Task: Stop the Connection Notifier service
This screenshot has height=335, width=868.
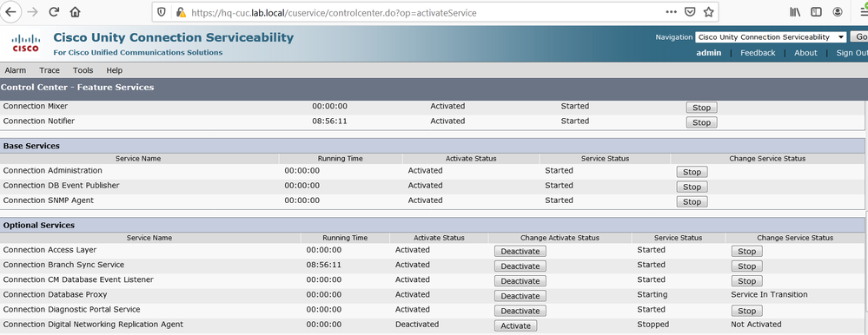Action: click(701, 122)
